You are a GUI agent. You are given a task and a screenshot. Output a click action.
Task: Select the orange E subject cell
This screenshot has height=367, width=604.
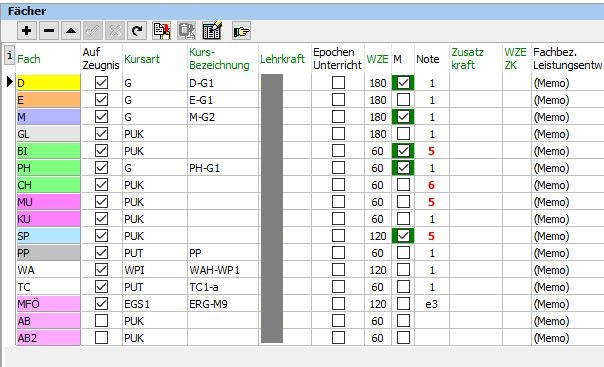49,100
